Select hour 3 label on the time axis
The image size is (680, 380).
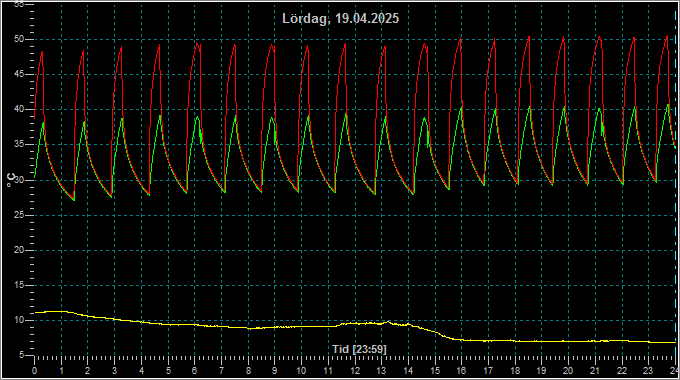click(x=114, y=371)
